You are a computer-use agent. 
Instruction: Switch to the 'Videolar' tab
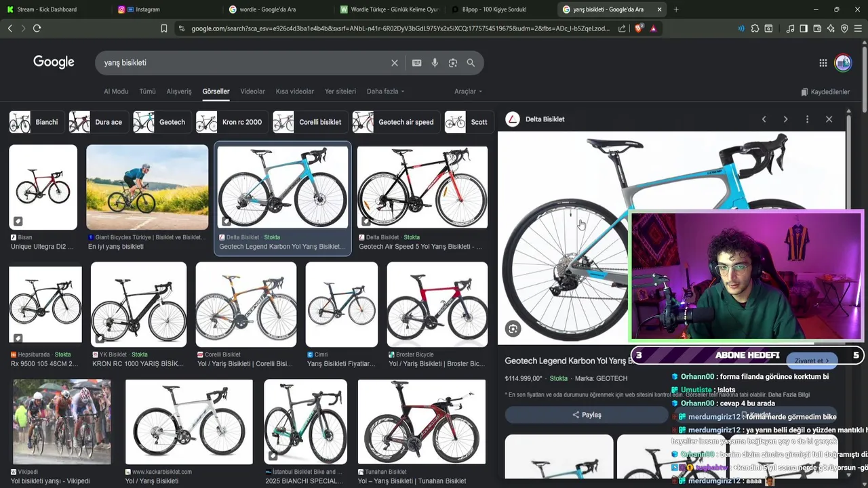pyautogui.click(x=252, y=91)
